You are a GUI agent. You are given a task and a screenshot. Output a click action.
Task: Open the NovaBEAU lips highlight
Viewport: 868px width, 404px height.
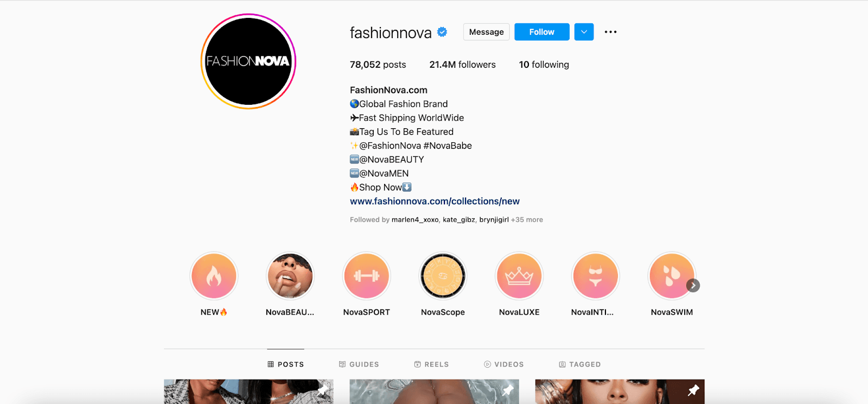290,276
